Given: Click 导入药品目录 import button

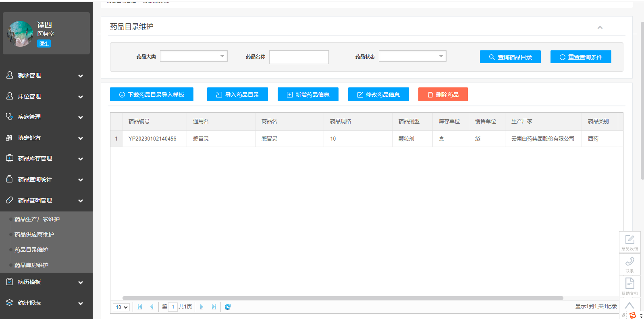Looking at the screenshot, I should point(237,94).
